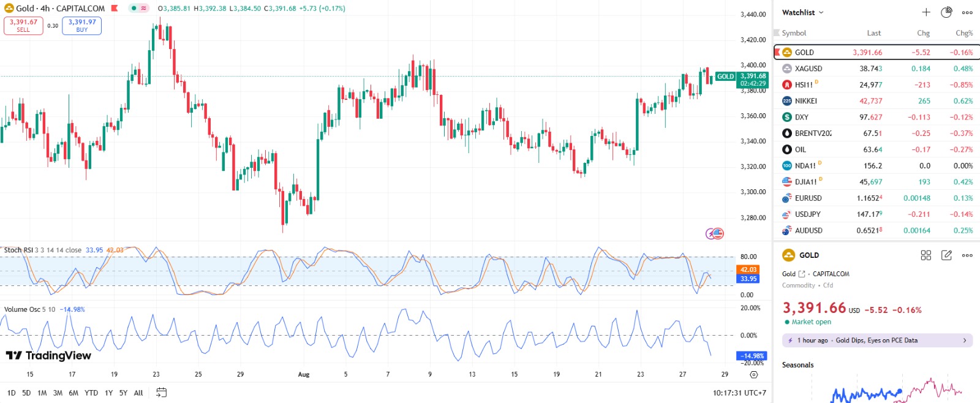The image size is (980, 403).
Task: Toggle the flag on GOLD watchlist row
Action: (x=777, y=53)
